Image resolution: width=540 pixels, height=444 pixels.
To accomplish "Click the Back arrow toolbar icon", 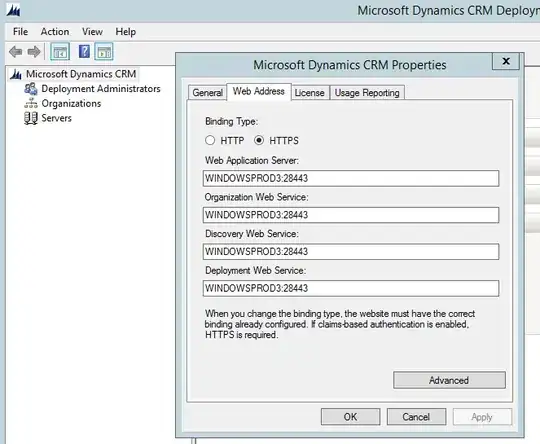I will pos(15,52).
